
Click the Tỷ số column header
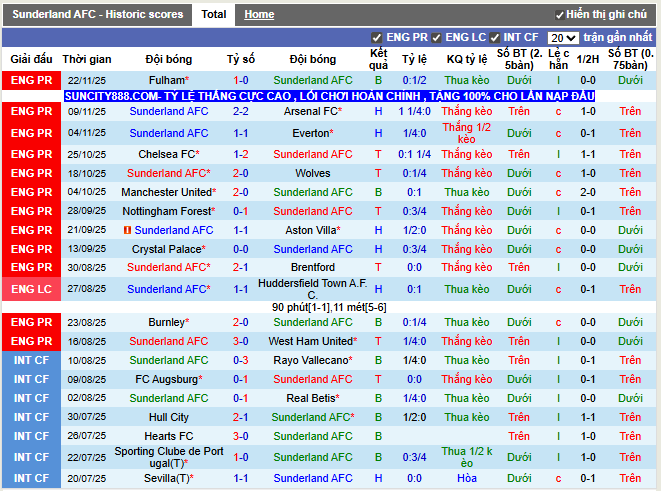(x=241, y=59)
